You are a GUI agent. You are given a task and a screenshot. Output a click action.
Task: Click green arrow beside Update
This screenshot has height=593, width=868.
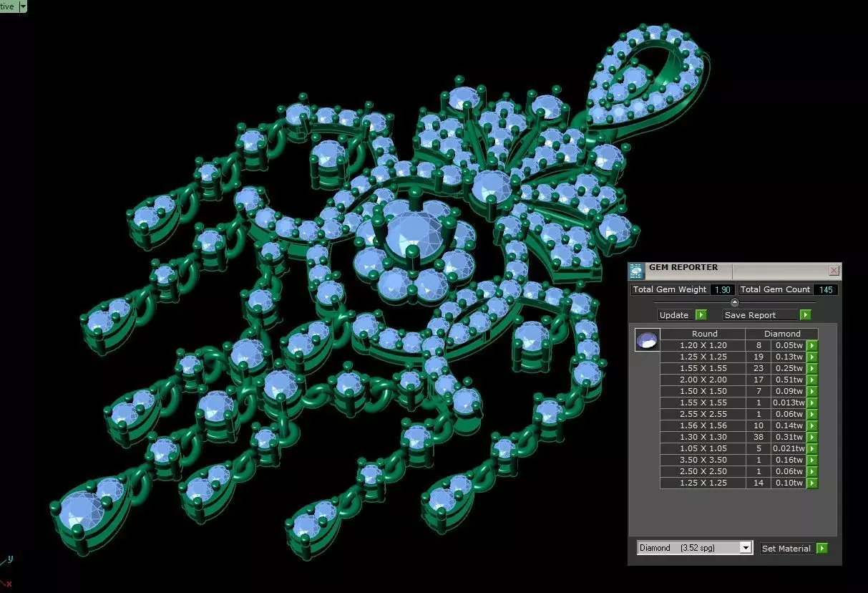pyautogui.click(x=701, y=315)
